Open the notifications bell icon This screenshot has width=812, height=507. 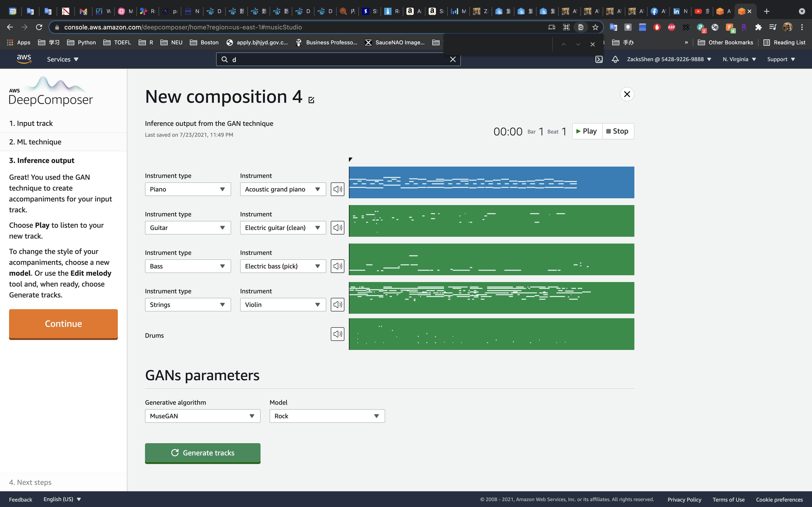[615, 59]
